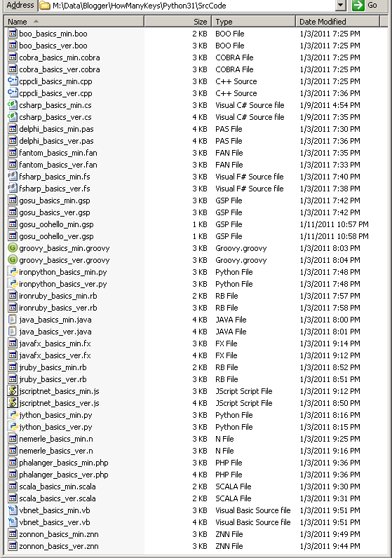
Task: Select file nemerle_basics_ver.n
Action: pyautogui.click(x=56, y=451)
